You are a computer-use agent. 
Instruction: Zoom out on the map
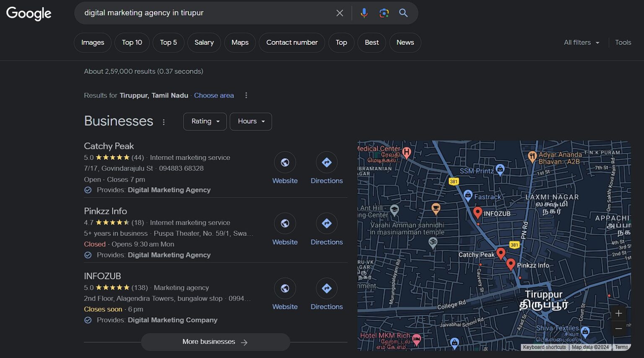[x=618, y=329]
